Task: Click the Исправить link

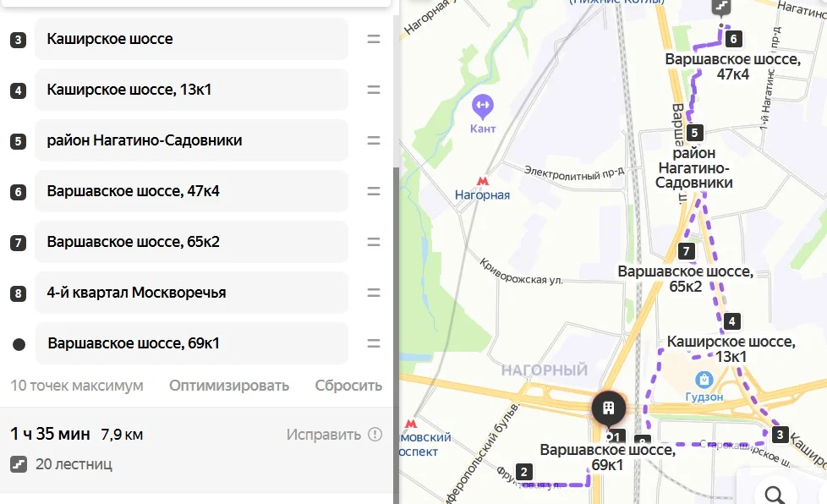Action: click(x=323, y=435)
